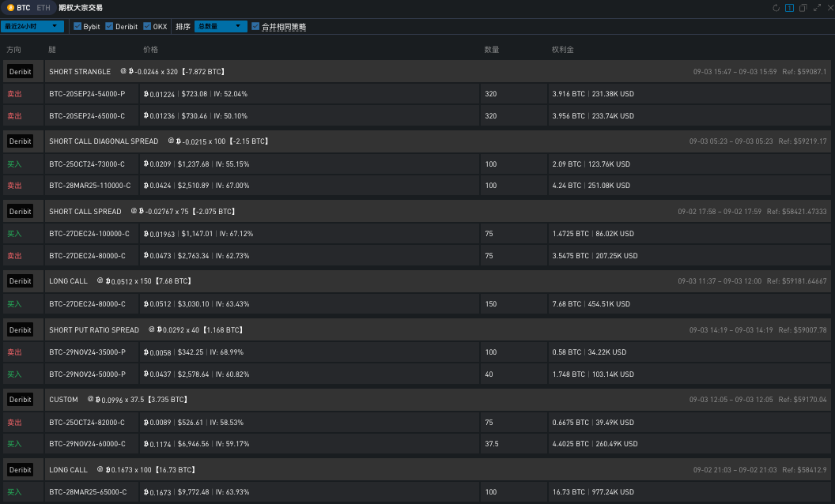Uncheck the Bybit exchange checkbox

point(77,26)
